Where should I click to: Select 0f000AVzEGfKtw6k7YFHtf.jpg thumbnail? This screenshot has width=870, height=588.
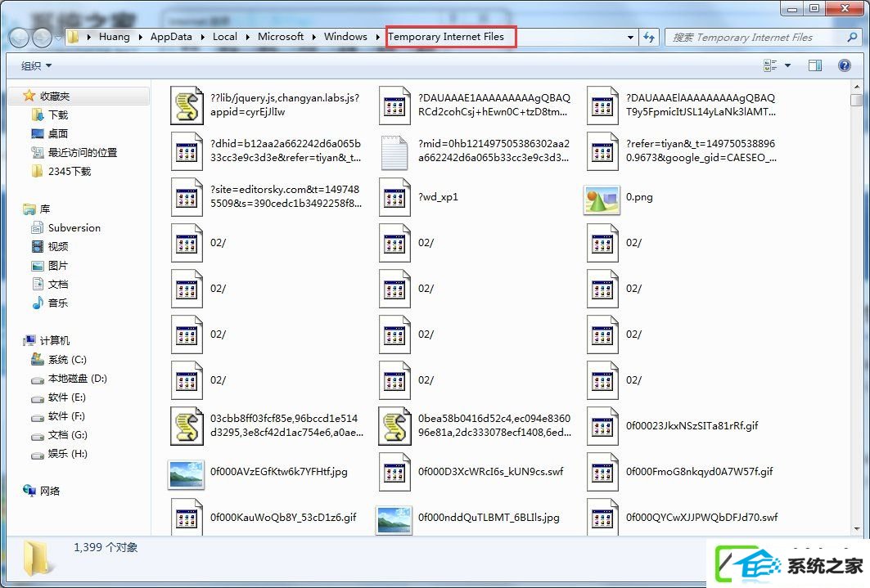click(186, 474)
